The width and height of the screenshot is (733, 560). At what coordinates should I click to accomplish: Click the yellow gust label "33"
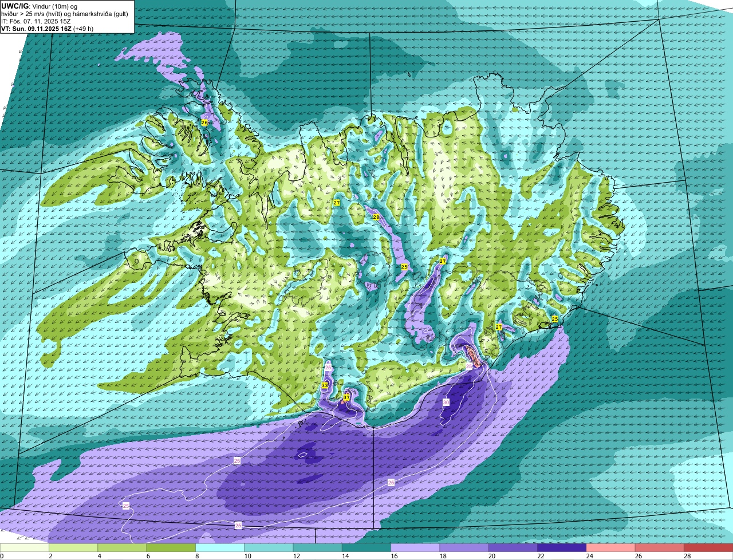(x=325, y=385)
